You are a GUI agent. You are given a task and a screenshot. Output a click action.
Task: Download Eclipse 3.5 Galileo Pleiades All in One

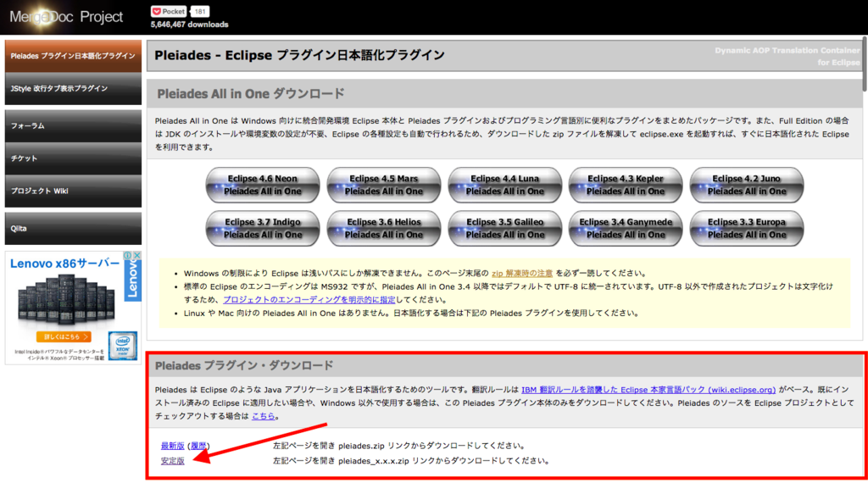(x=505, y=228)
